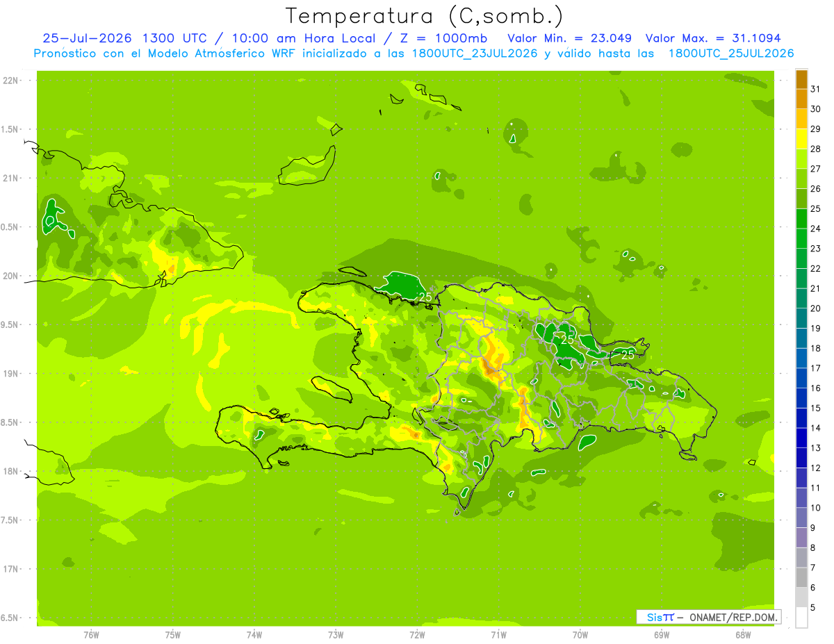Click the '8.5N' latitude label
834x644 pixels.
click(x=10, y=422)
